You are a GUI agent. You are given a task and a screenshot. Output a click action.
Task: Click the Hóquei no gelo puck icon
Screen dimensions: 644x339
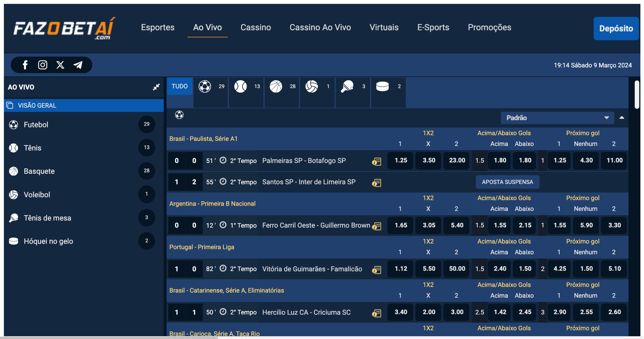(14, 241)
